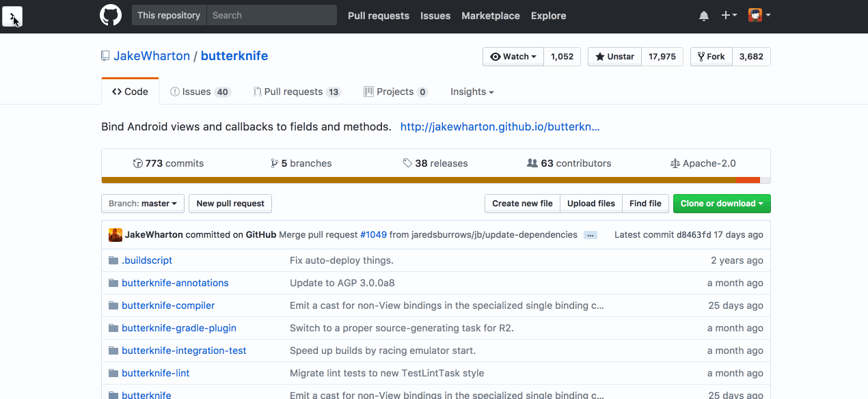The height and width of the screenshot is (399, 868).
Task: Open the Watch dropdown button
Action: 513,57
